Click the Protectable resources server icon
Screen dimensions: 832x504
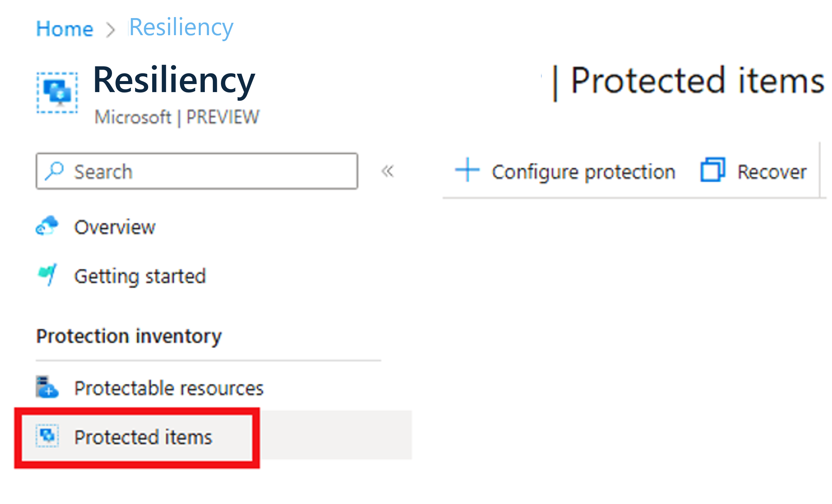click(x=47, y=387)
